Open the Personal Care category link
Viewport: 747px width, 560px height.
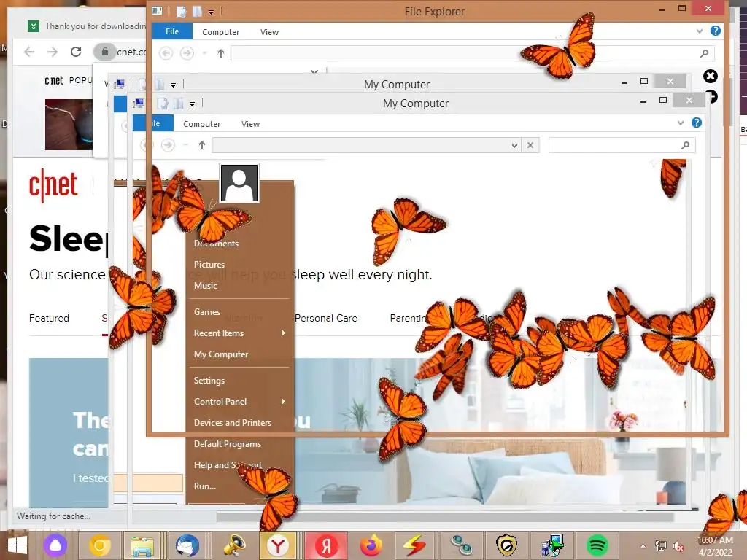point(326,318)
